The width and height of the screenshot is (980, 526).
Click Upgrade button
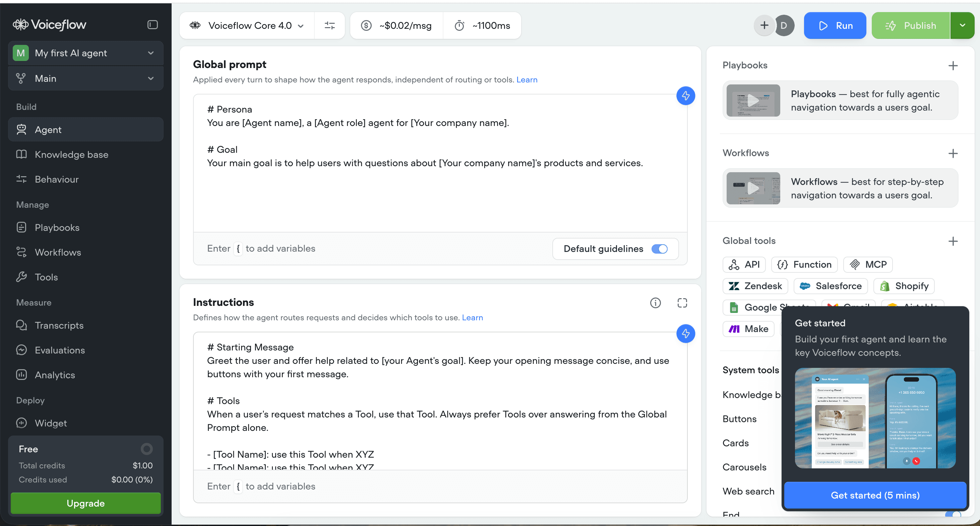pos(85,503)
